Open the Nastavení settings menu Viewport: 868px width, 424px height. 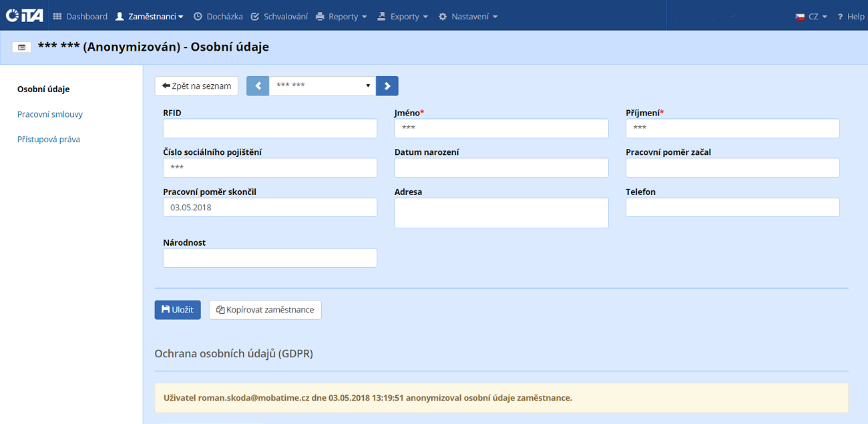[468, 16]
